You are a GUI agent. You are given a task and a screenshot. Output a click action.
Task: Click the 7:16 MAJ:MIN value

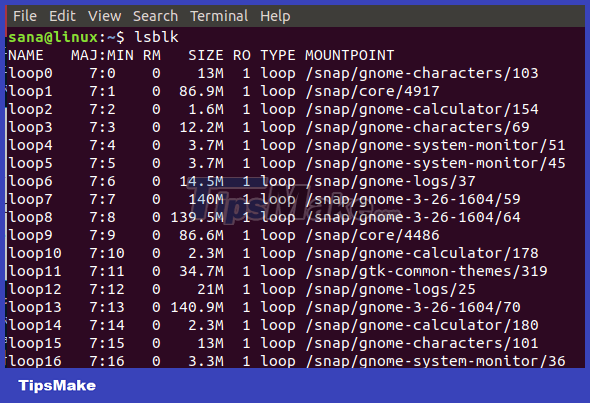click(107, 361)
